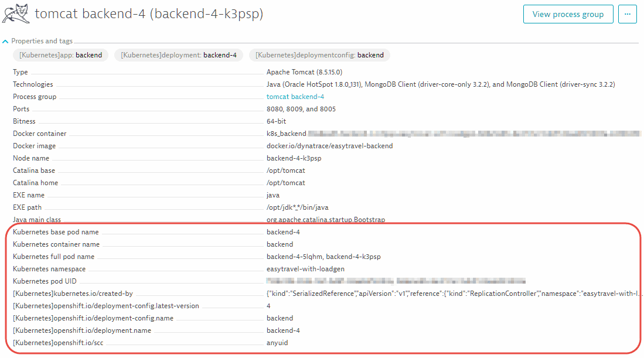Viewport: 644px width, 358px height.
Task: Click the [Kubernetes]kubernetes.io/created-by label
Action: point(73,294)
